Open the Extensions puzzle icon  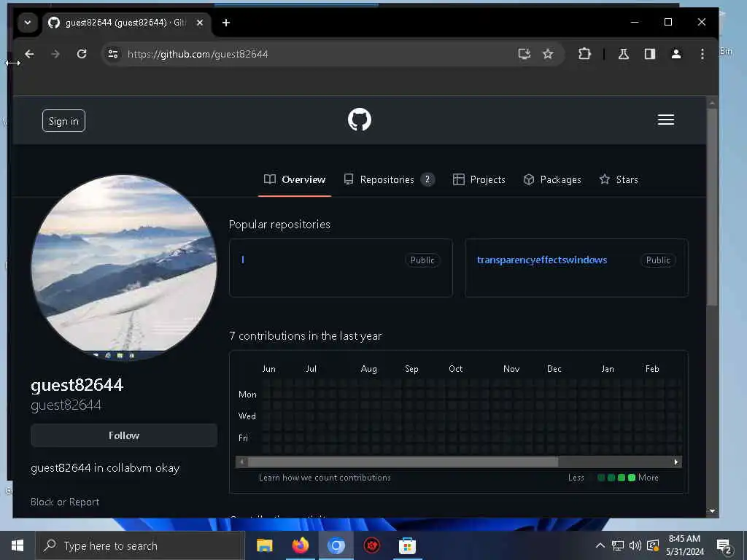click(x=584, y=54)
